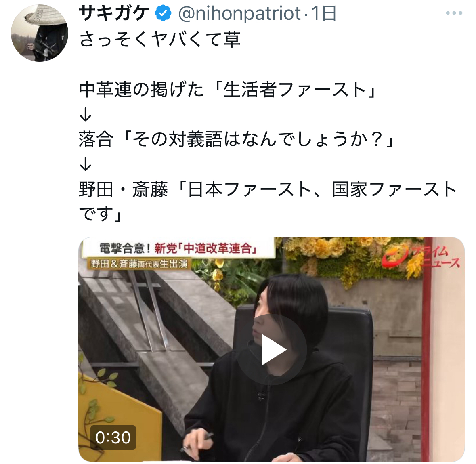This screenshot has width=476, height=464.
Task: Click the 野田＆斉藤両代表生出演 caption in video
Action: click(x=139, y=264)
